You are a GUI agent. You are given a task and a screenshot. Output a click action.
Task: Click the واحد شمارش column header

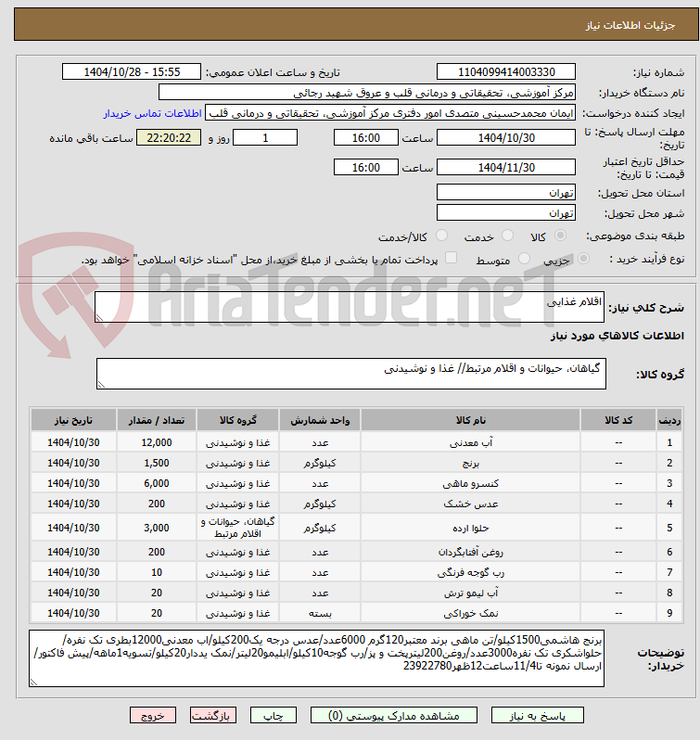point(320,420)
